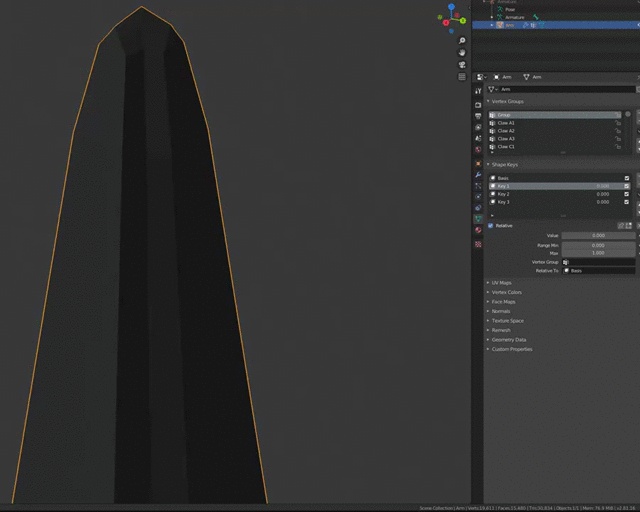
Task: Expand the Texture Space panel
Action: coord(488,321)
